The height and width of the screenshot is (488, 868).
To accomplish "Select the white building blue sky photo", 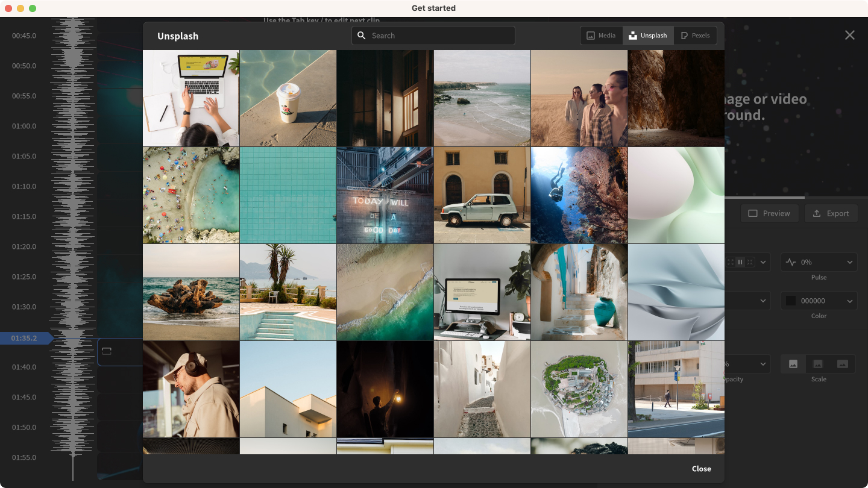I will coord(288,389).
